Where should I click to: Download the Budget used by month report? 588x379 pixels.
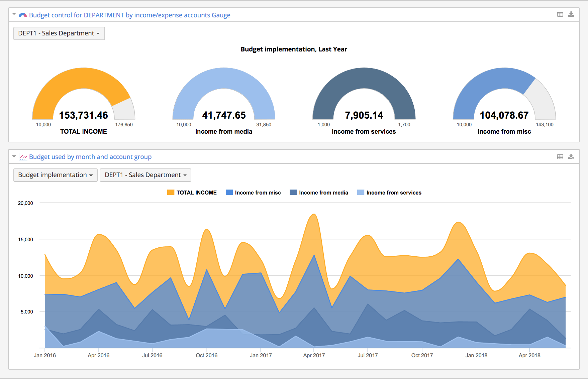tap(571, 157)
